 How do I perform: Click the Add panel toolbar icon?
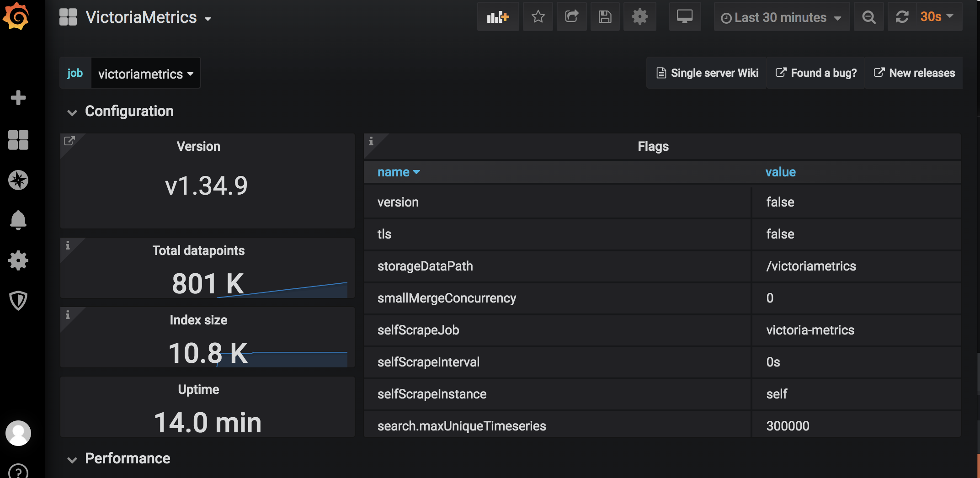pos(498,17)
